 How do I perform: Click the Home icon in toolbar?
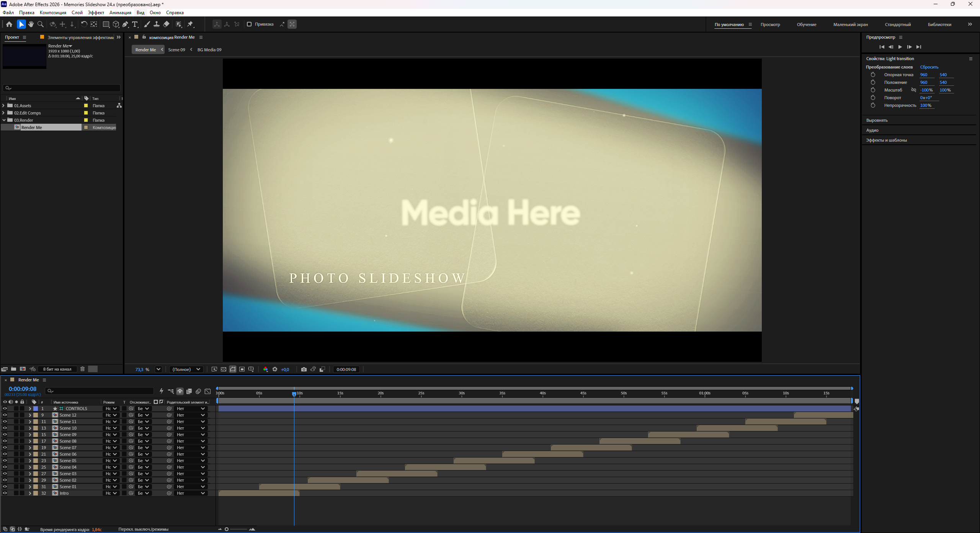(9, 24)
